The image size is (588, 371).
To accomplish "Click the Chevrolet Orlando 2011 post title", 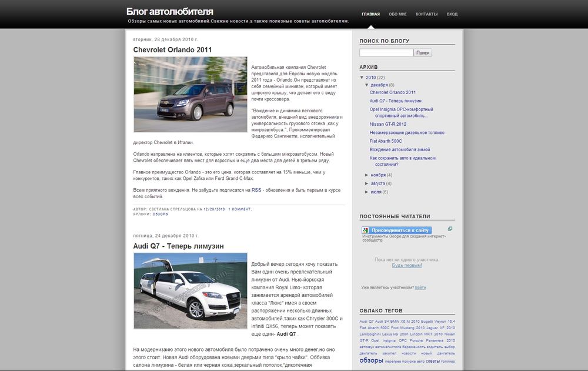I will 172,50.
